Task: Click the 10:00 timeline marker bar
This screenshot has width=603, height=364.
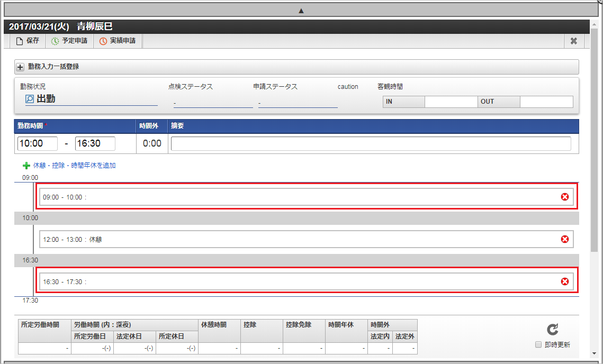Action: click(296, 218)
